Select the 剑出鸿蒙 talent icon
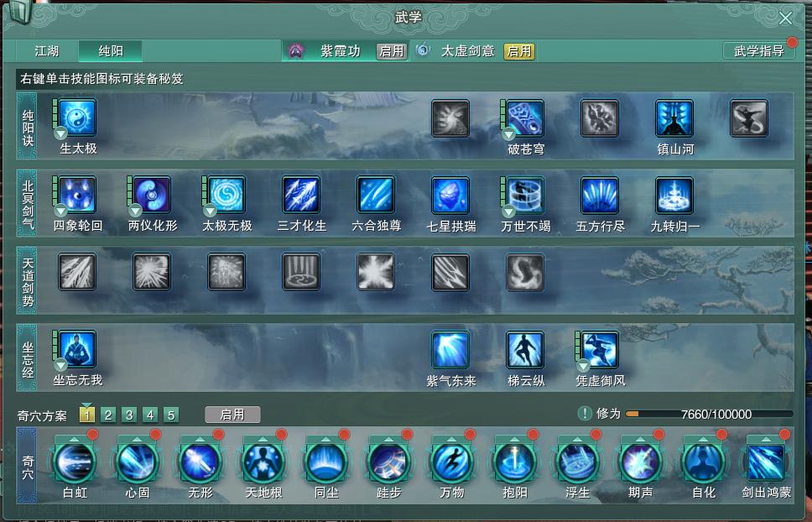812x522 pixels. tap(767, 462)
